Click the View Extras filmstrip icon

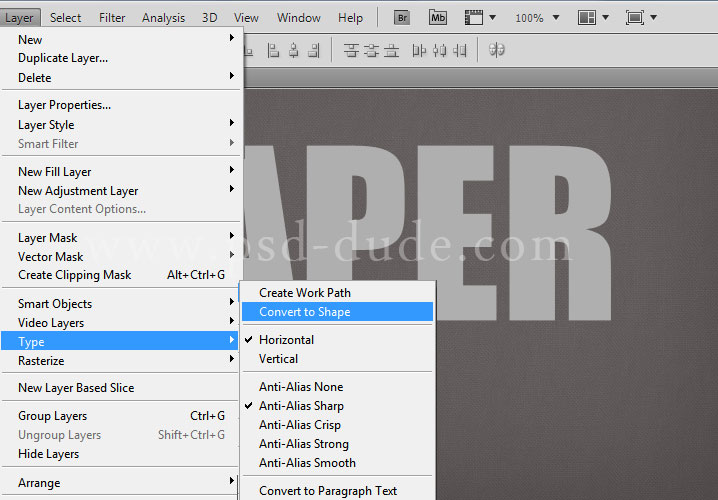pos(474,18)
